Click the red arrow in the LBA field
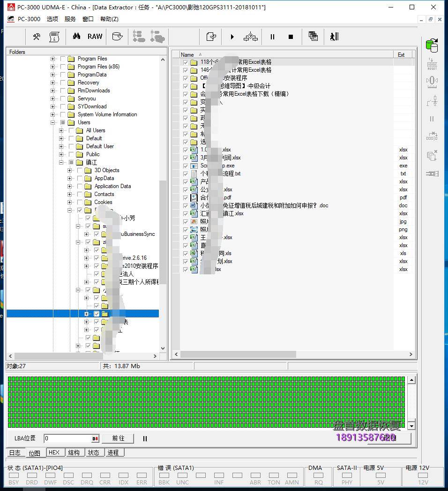This screenshot has height=491, width=448. tap(95, 438)
